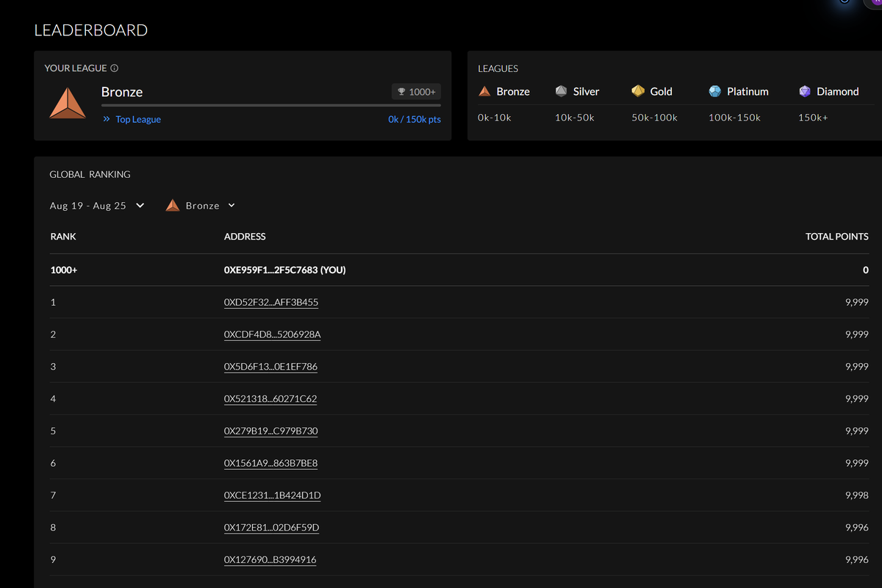Click the 1000+ rank cell in your row
Viewport: 882px width, 588px height.
point(64,270)
